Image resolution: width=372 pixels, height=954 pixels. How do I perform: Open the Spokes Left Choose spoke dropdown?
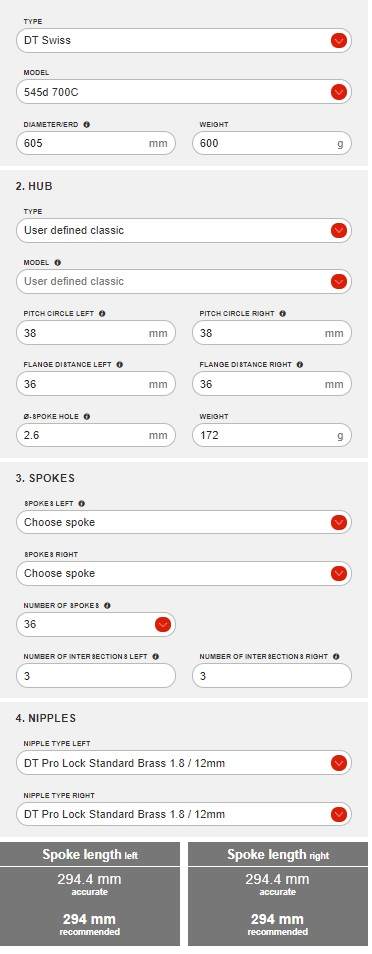[184, 523]
